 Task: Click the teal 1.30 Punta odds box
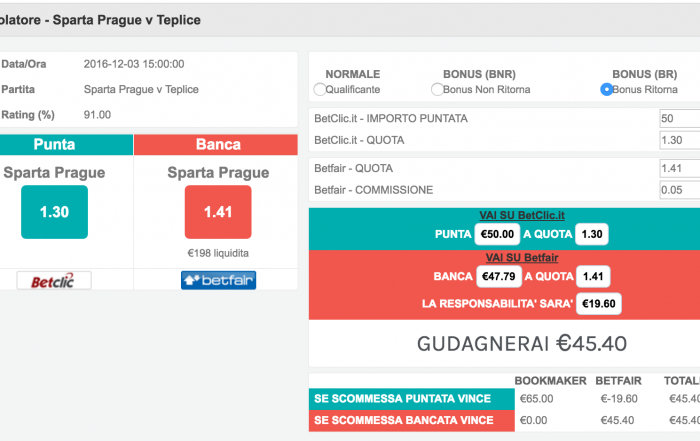click(x=54, y=212)
